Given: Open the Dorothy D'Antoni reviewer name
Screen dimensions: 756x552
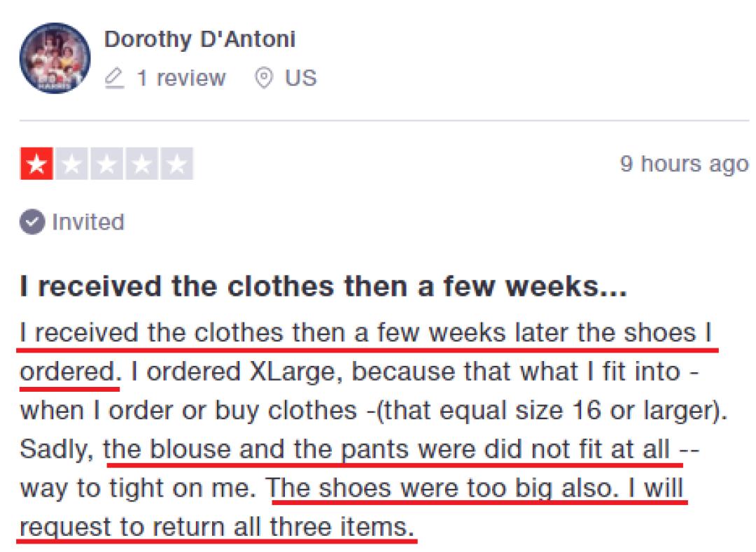Looking at the screenshot, I should click(x=199, y=39).
